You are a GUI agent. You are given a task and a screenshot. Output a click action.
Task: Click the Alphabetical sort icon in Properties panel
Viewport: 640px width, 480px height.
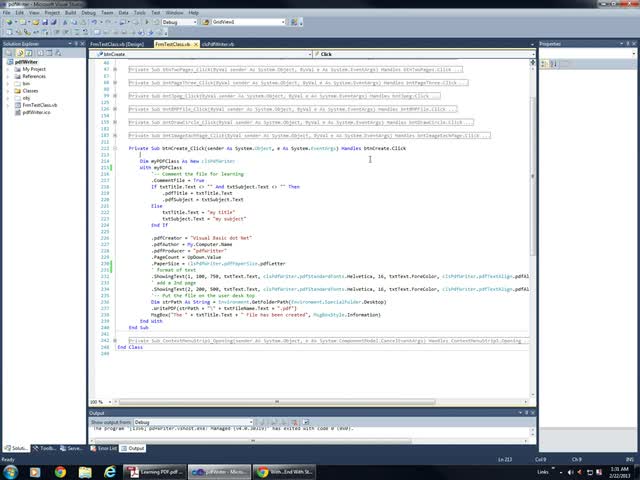553,64
